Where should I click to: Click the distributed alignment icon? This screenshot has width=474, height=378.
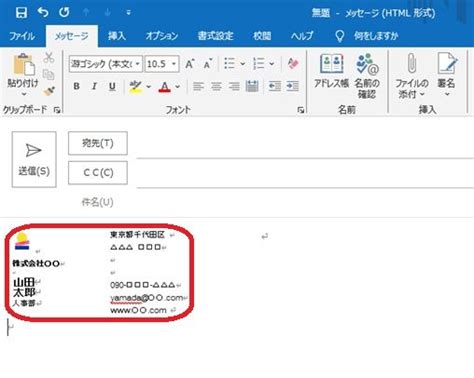(252, 86)
